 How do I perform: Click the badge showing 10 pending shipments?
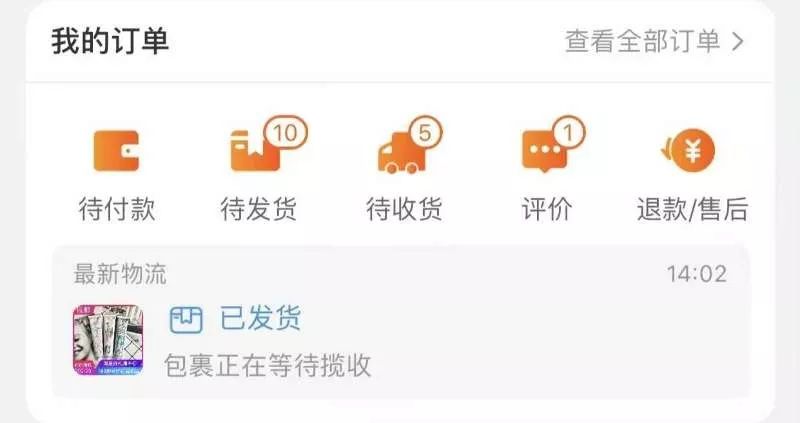(286, 133)
